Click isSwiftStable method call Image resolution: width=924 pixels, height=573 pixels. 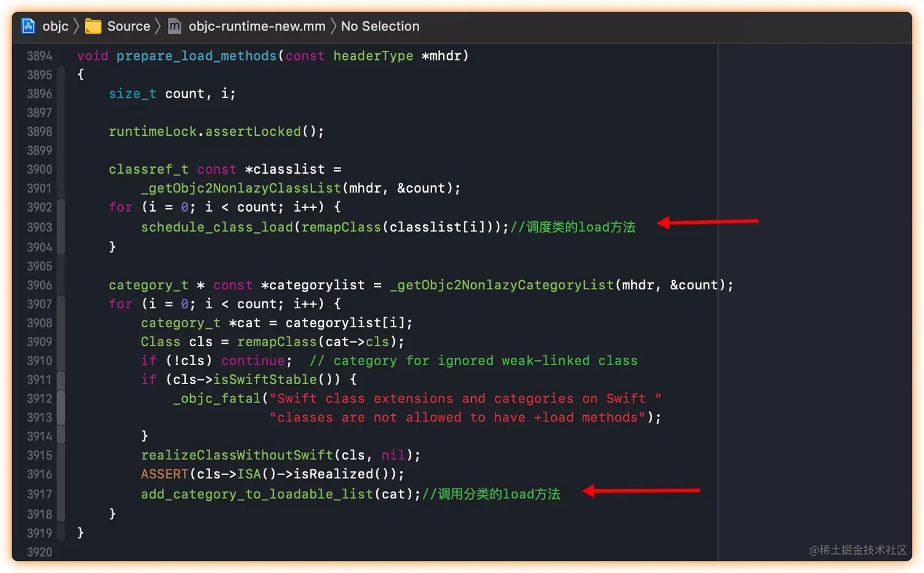(x=265, y=380)
